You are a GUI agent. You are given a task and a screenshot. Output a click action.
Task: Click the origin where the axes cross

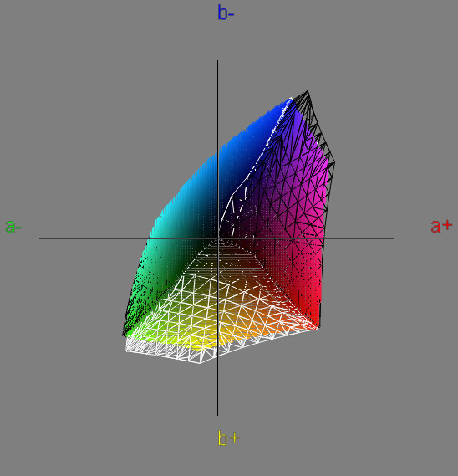217,238
